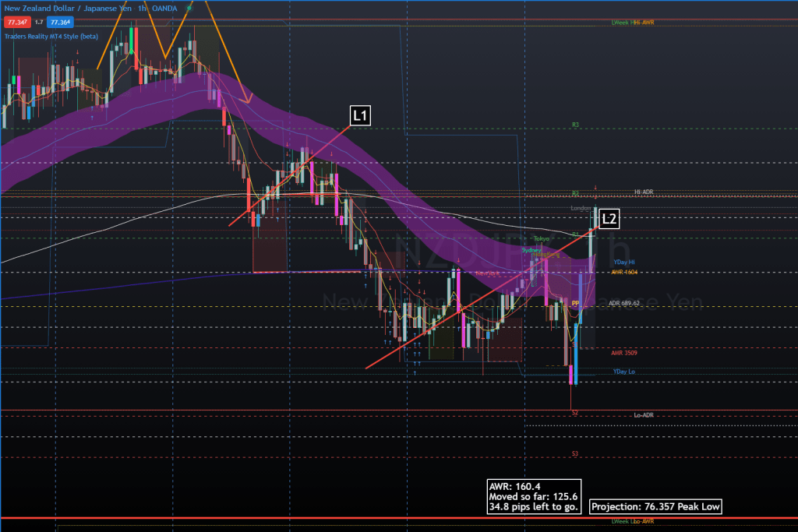798x532 pixels.
Task: Click the YDay Hi level label
Action: point(623,262)
